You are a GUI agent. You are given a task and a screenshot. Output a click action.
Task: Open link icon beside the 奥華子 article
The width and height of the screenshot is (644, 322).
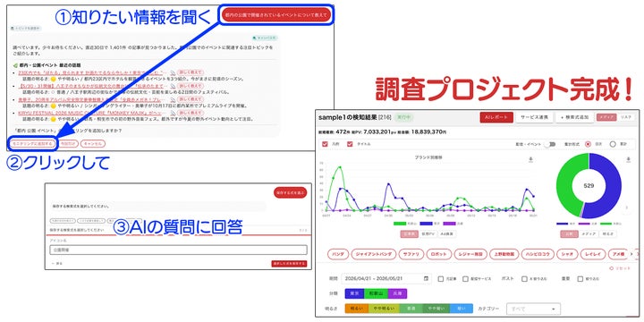(x=173, y=99)
